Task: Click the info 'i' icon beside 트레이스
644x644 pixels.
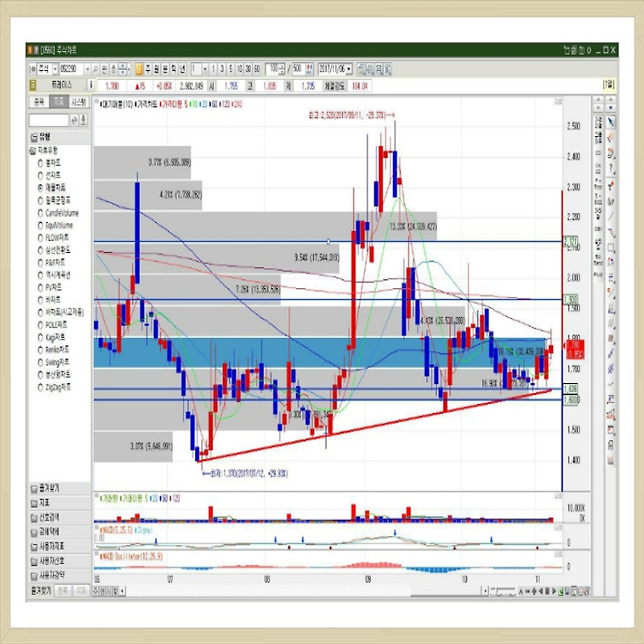Action: click(x=91, y=85)
